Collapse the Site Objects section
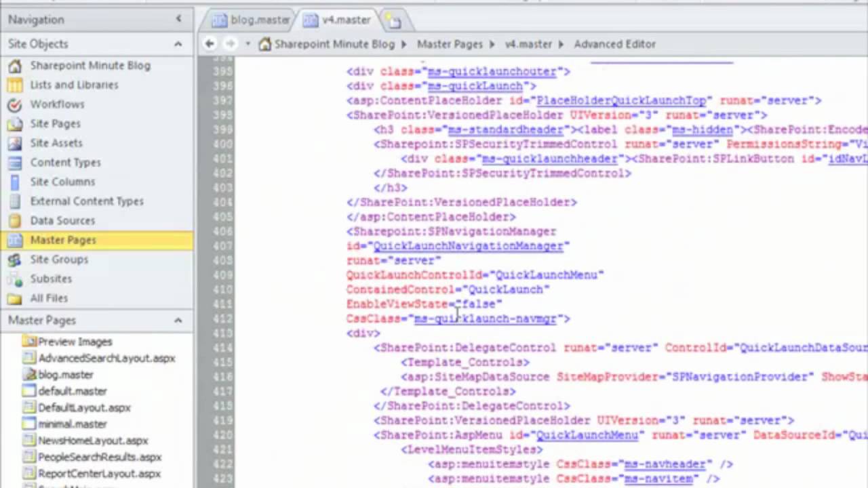The height and width of the screenshot is (488, 868). coord(178,44)
